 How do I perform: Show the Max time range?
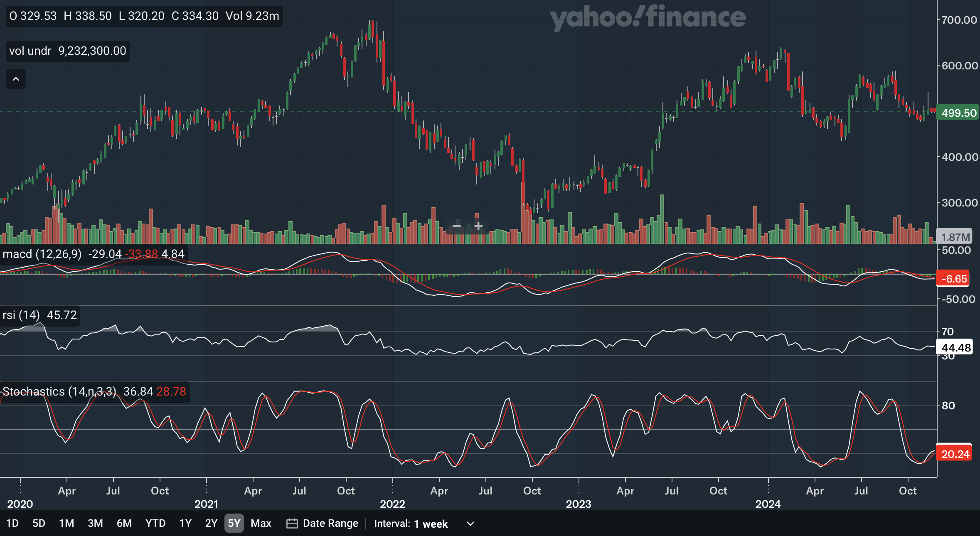(261, 524)
